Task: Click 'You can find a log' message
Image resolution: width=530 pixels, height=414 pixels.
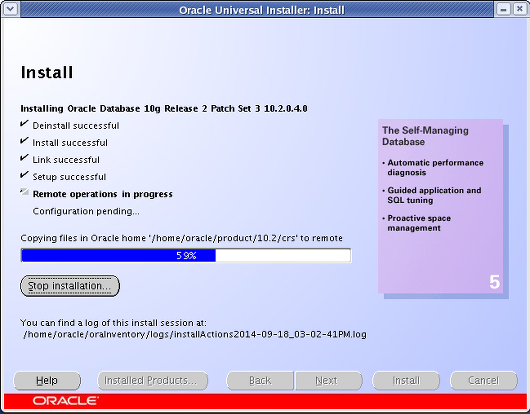Action: click(113, 323)
